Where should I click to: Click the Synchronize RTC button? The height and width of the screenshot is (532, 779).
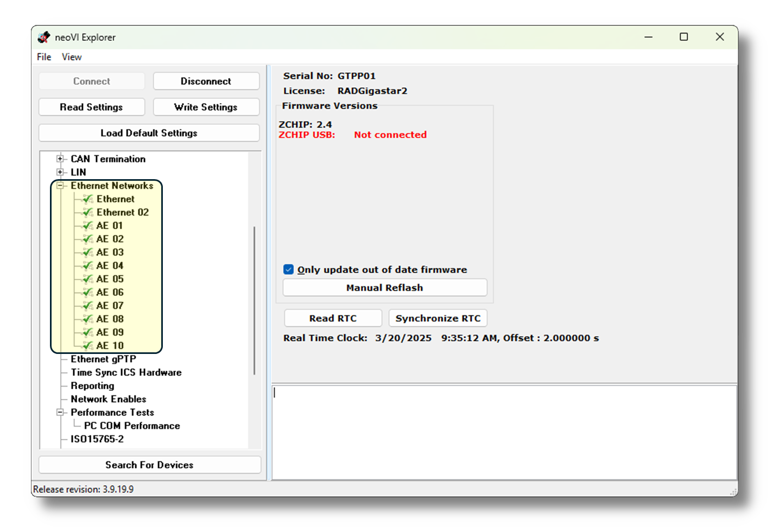pos(438,319)
